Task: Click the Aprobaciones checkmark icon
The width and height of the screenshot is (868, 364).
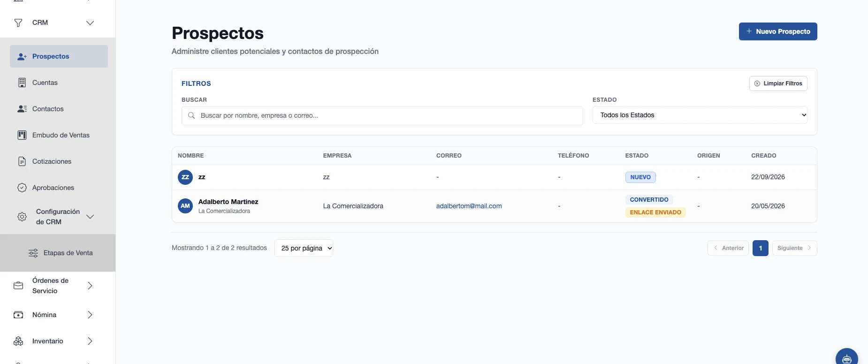Action: [22, 188]
